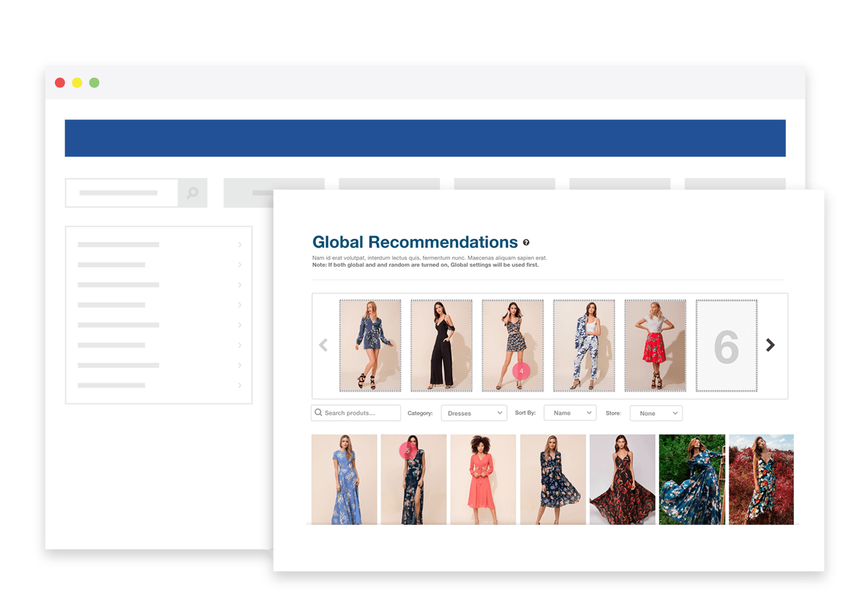Image resolution: width=863 pixels, height=616 pixels.
Task: Click the green traffic light window button
Action: [94, 82]
